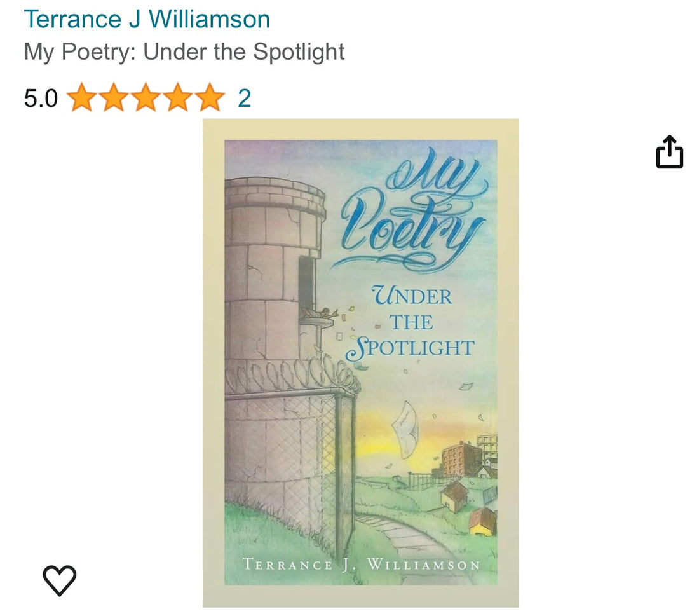Tap the share icon
The width and height of the screenshot is (699, 616).
click(669, 153)
